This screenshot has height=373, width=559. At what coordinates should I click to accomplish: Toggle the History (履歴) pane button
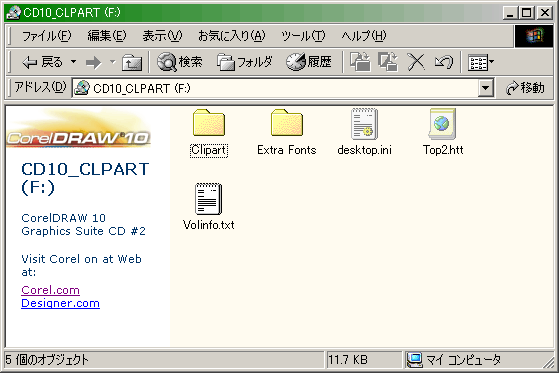[x=309, y=62]
